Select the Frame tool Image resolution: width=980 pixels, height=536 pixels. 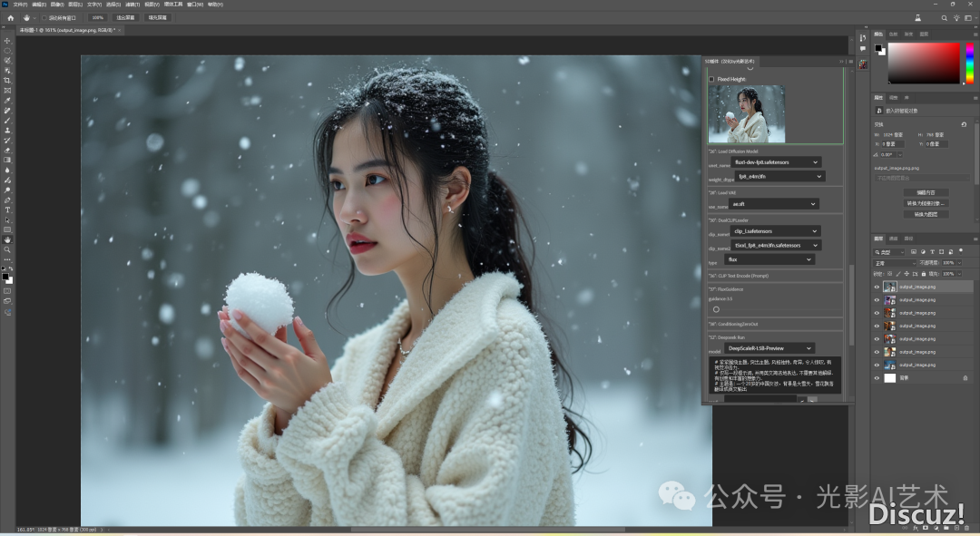coord(7,91)
